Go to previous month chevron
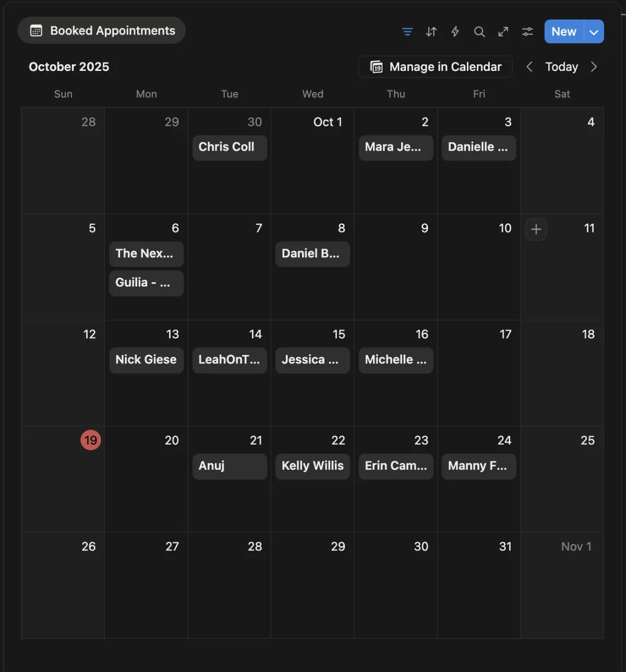The height and width of the screenshot is (672, 626). click(x=529, y=67)
